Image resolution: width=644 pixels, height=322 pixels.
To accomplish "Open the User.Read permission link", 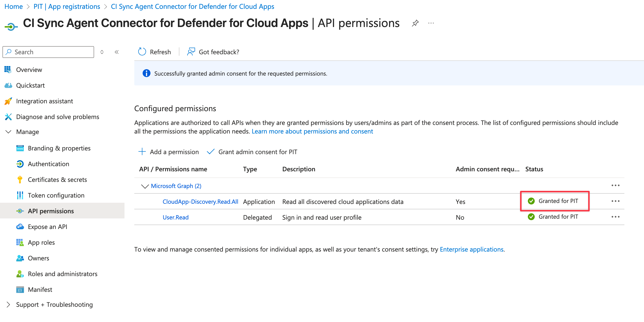I will click(175, 217).
